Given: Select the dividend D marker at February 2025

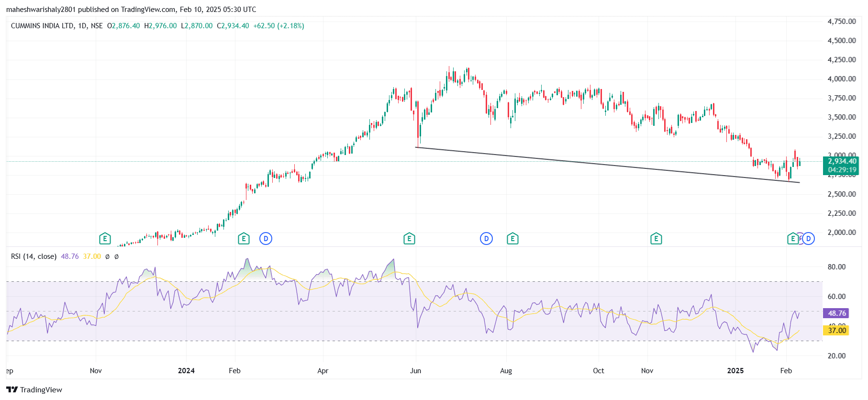Looking at the screenshot, I should point(808,238).
